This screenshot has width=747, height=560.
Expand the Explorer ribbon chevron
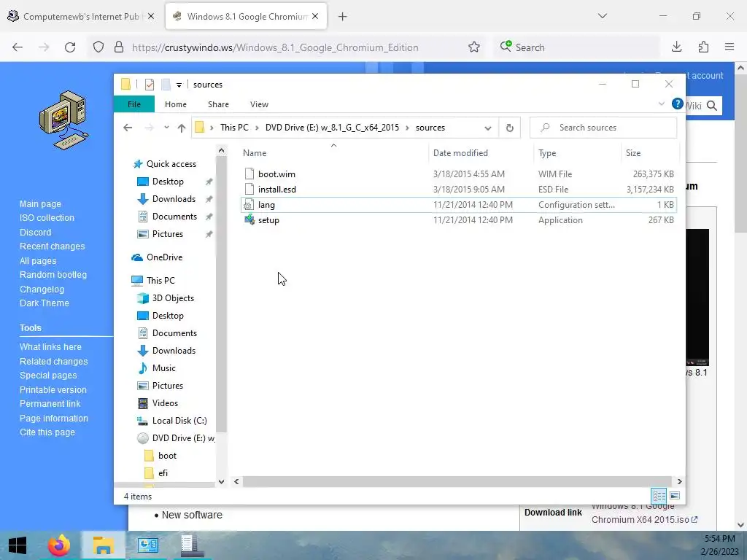[x=661, y=104]
